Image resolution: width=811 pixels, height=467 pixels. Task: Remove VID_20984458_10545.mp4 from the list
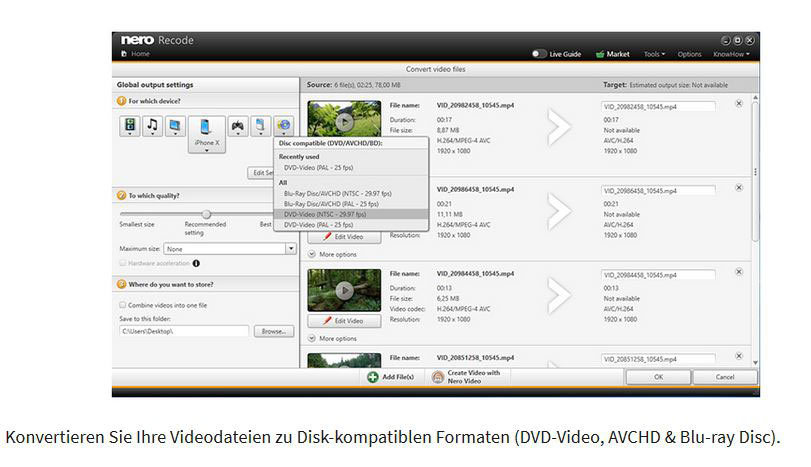[739, 272]
